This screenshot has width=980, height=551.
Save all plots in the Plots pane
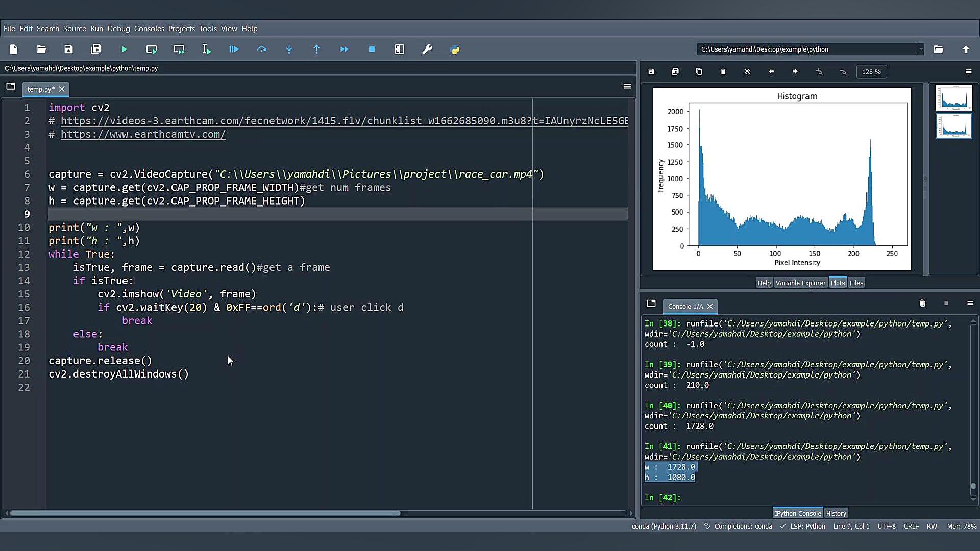(x=675, y=72)
